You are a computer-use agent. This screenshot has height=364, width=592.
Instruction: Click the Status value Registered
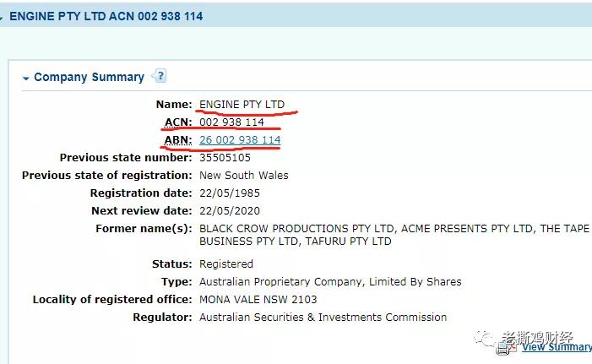pos(226,264)
